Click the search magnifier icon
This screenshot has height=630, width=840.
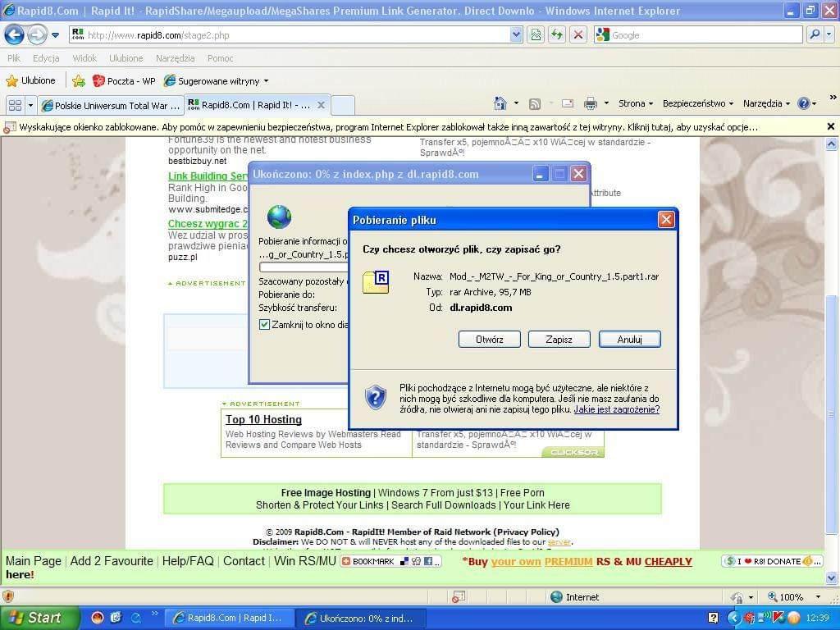pos(815,34)
